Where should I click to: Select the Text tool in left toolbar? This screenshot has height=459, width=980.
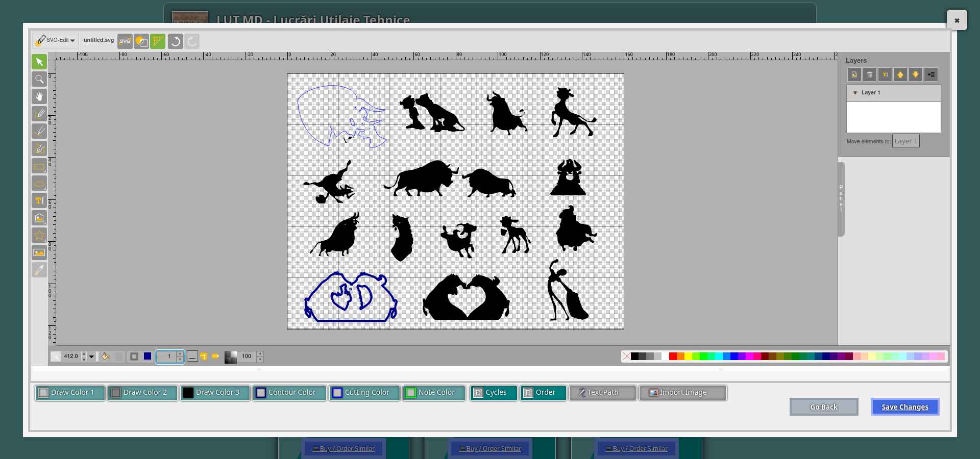click(x=39, y=200)
